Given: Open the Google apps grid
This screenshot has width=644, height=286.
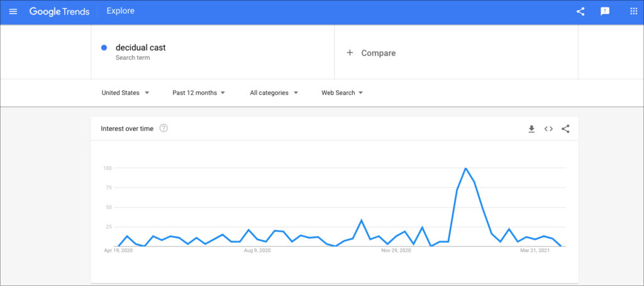Looking at the screenshot, I should tap(633, 11).
